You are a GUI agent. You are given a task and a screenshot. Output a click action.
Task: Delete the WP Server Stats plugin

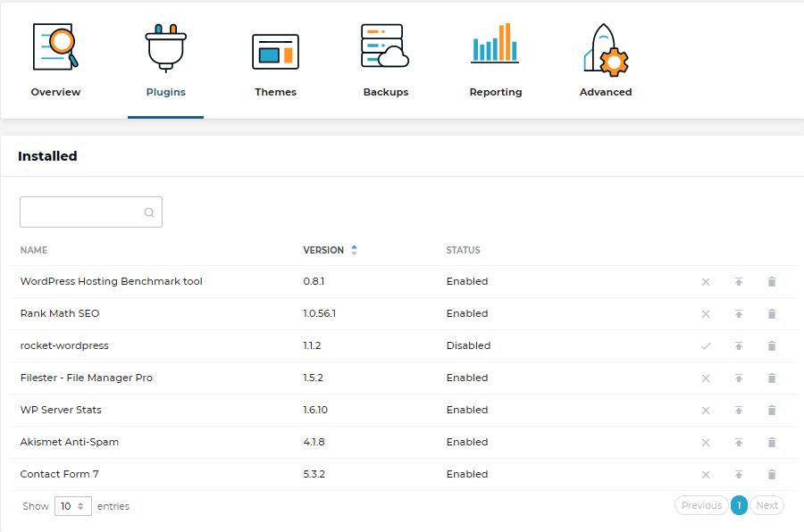pyautogui.click(x=772, y=411)
